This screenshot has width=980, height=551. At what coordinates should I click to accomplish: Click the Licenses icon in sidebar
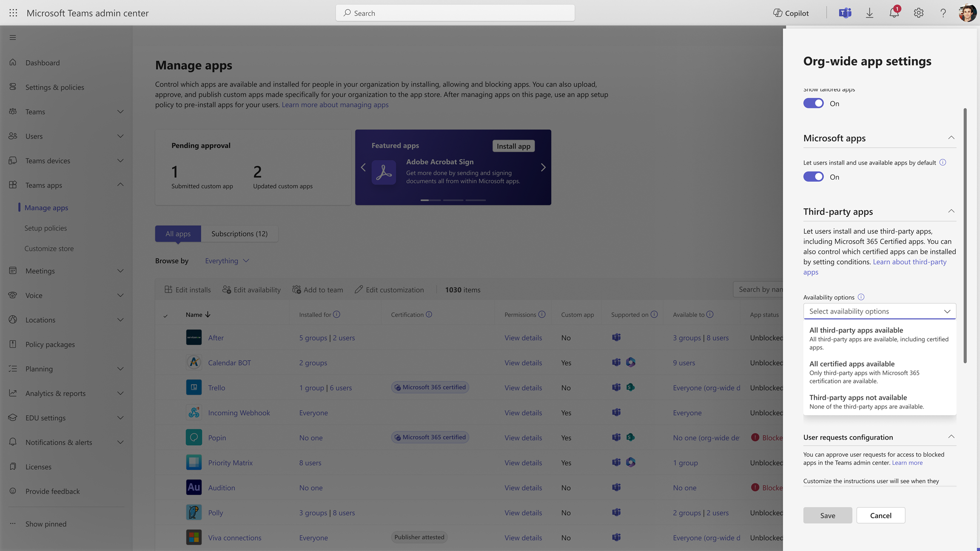coord(13,466)
